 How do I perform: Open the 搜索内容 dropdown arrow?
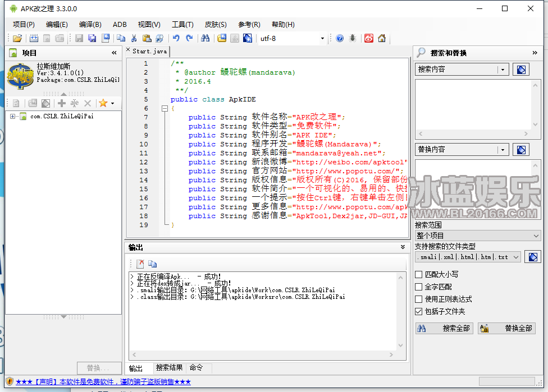click(x=503, y=70)
